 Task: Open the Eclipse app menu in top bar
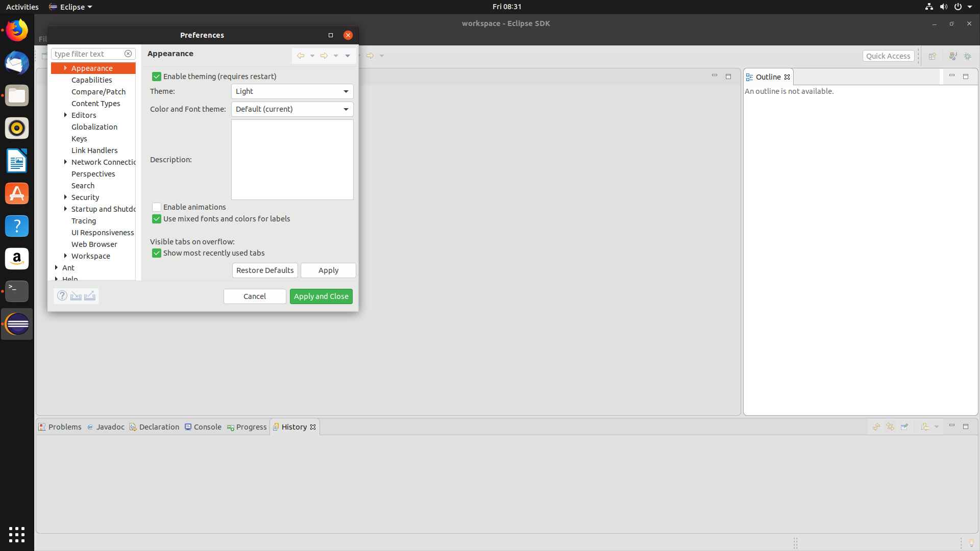coord(70,7)
